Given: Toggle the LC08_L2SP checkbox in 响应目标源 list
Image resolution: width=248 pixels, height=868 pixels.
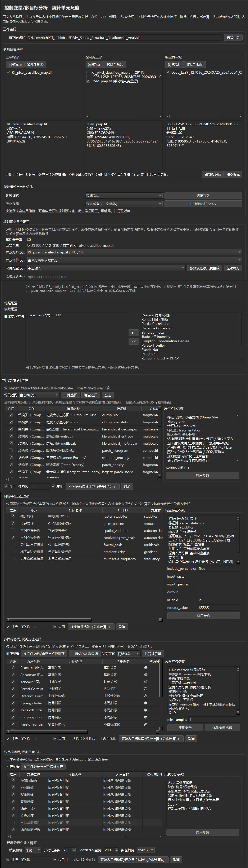Looking at the screenshot, I should 168,72.
